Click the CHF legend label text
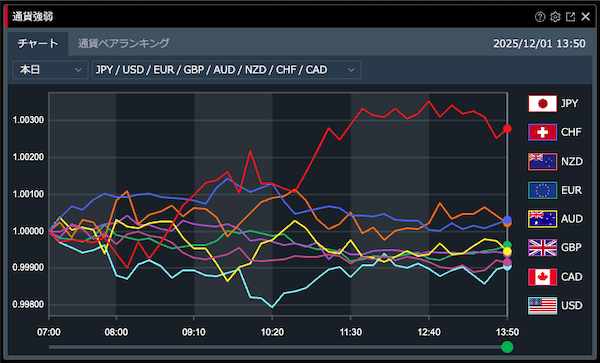The image size is (600, 363). tap(571, 132)
